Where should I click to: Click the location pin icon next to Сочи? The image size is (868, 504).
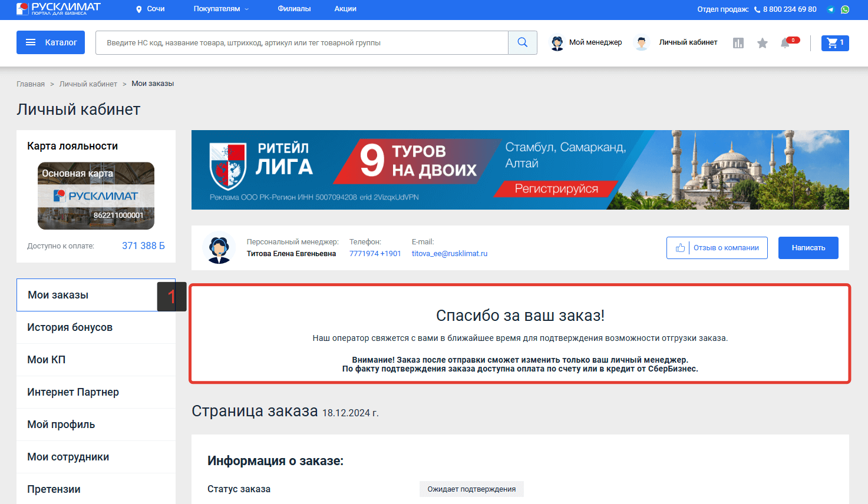tap(139, 9)
